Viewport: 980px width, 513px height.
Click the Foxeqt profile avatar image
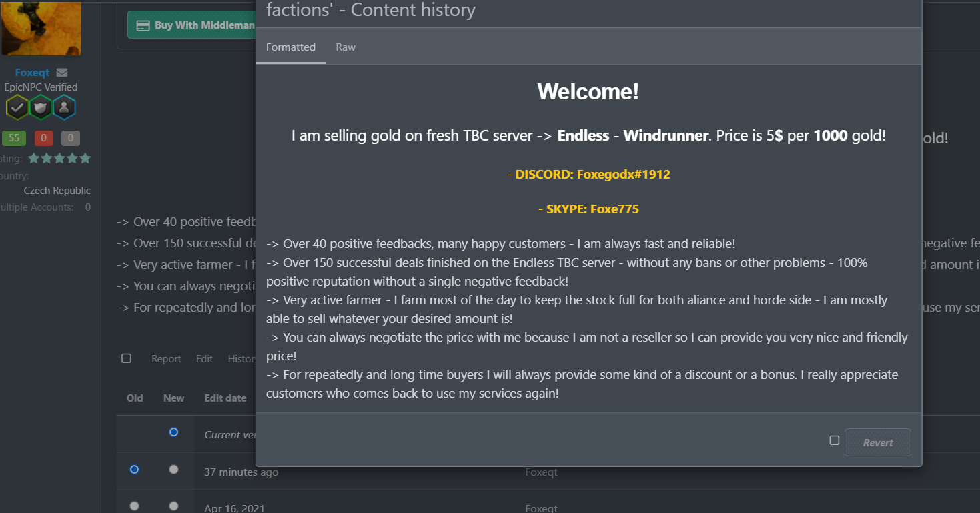coord(41,28)
